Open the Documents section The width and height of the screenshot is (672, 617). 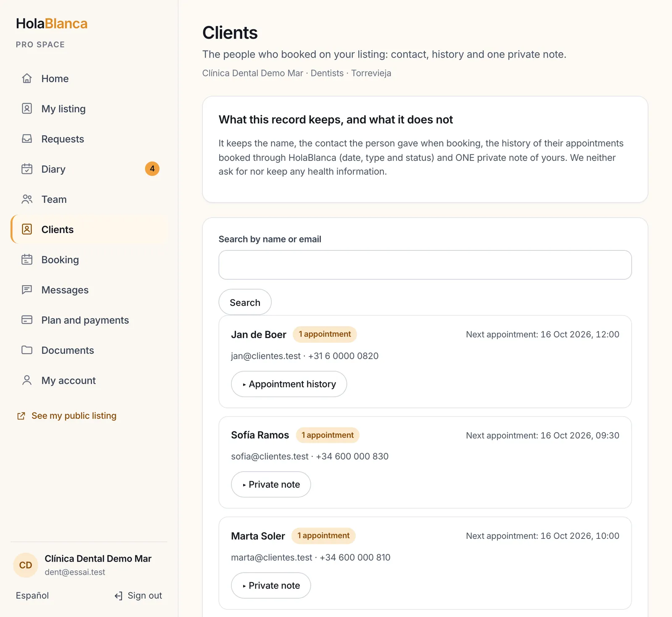[90, 350]
